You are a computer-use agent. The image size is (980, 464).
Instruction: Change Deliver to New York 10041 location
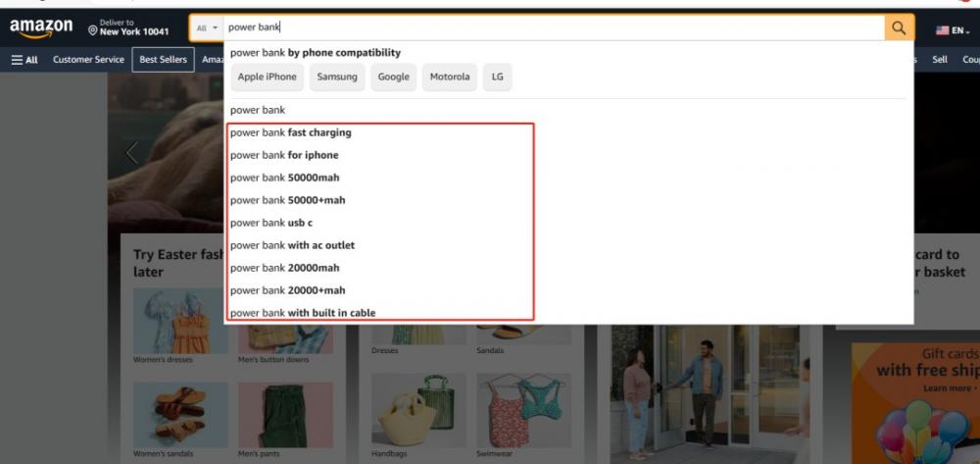(128, 27)
